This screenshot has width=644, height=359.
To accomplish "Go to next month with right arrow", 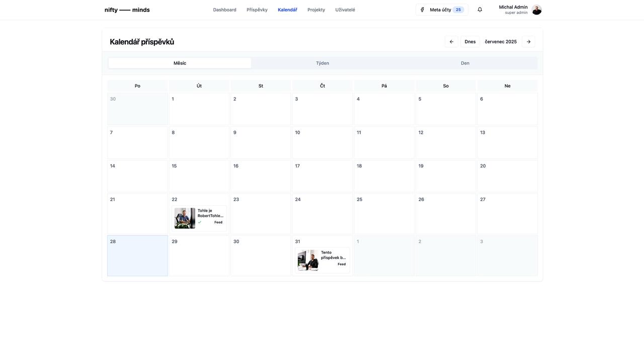I will pyautogui.click(x=528, y=42).
